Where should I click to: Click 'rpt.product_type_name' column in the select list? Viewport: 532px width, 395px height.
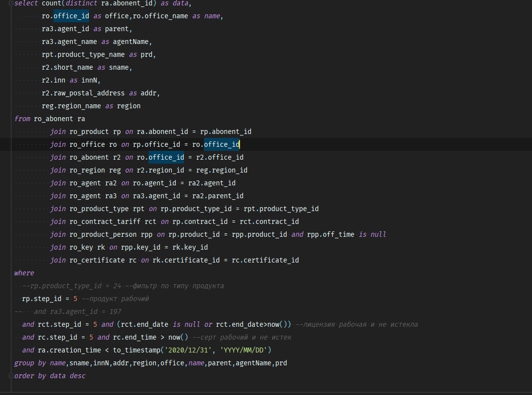click(x=83, y=54)
